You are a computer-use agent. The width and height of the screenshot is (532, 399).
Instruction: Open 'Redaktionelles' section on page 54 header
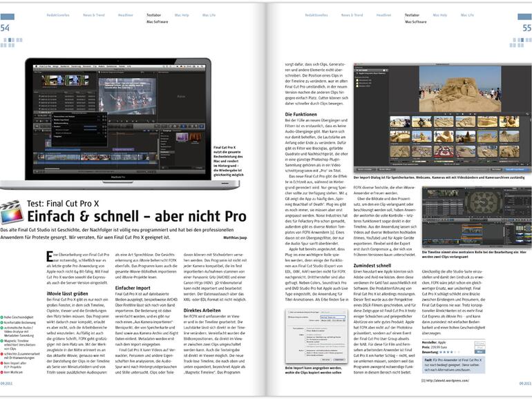[58, 15]
